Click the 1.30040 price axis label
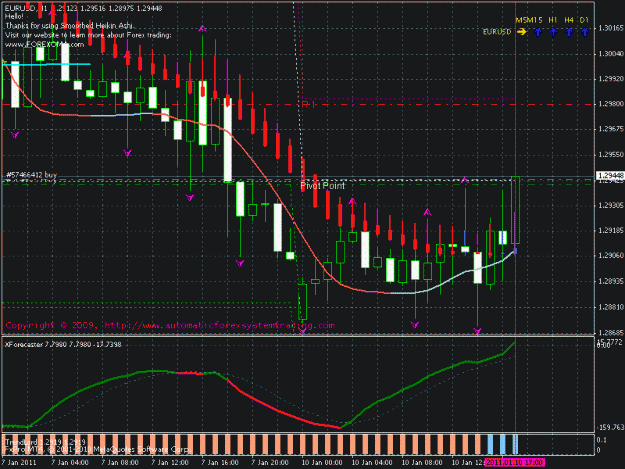Viewport: 625px width, 469px height. 610,53
